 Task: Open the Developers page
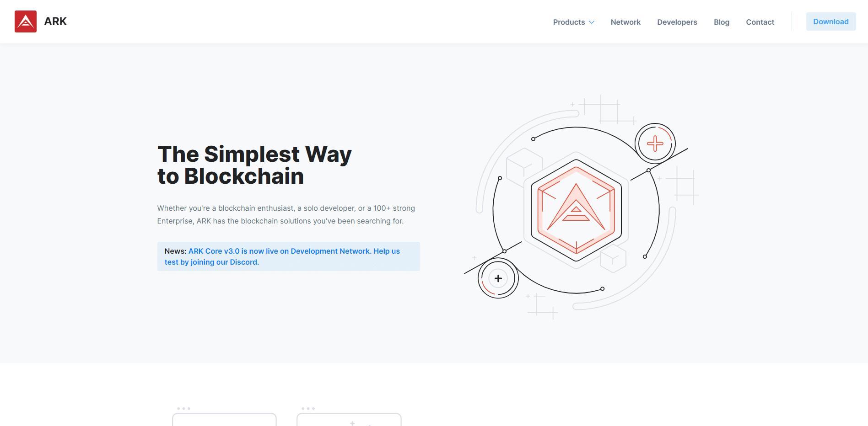coord(677,22)
